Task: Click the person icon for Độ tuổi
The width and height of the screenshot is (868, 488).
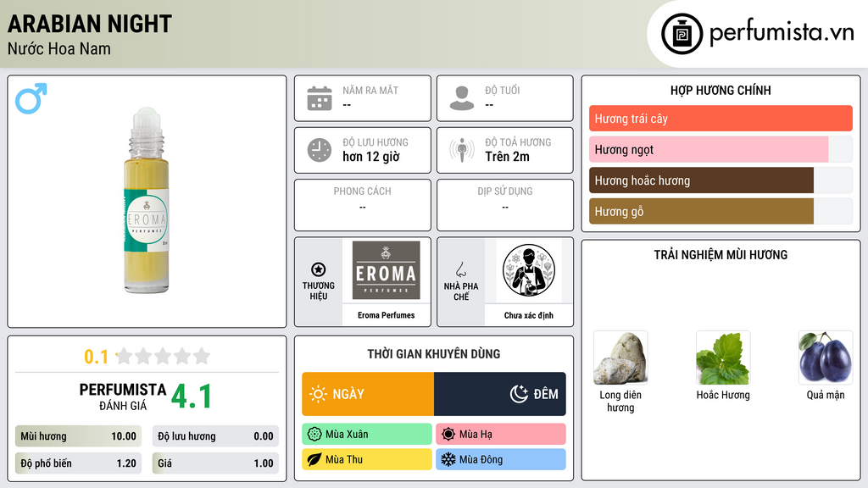Action: tap(462, 98)
